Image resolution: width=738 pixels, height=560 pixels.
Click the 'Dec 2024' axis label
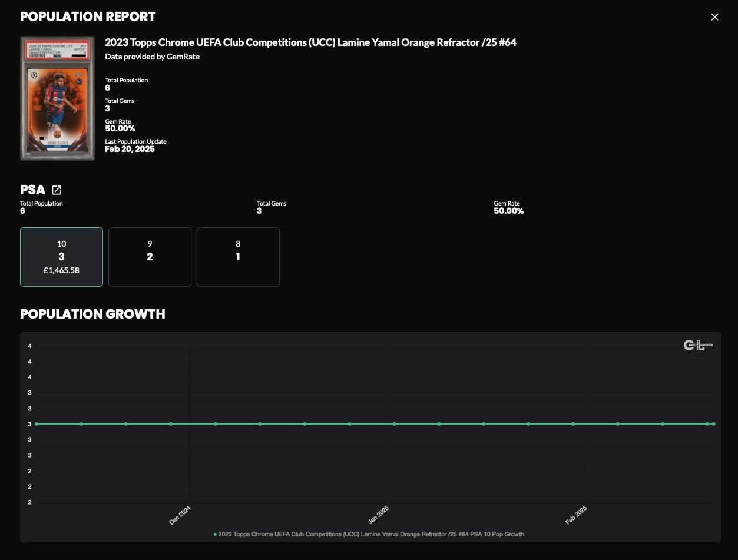click(x=180, y=515)
